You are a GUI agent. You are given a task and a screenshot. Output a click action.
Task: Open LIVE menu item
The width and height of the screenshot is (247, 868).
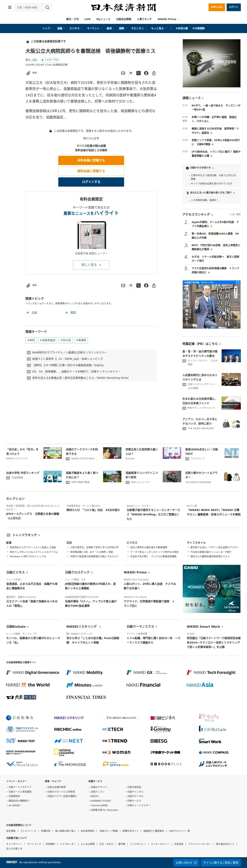[87, 19]
